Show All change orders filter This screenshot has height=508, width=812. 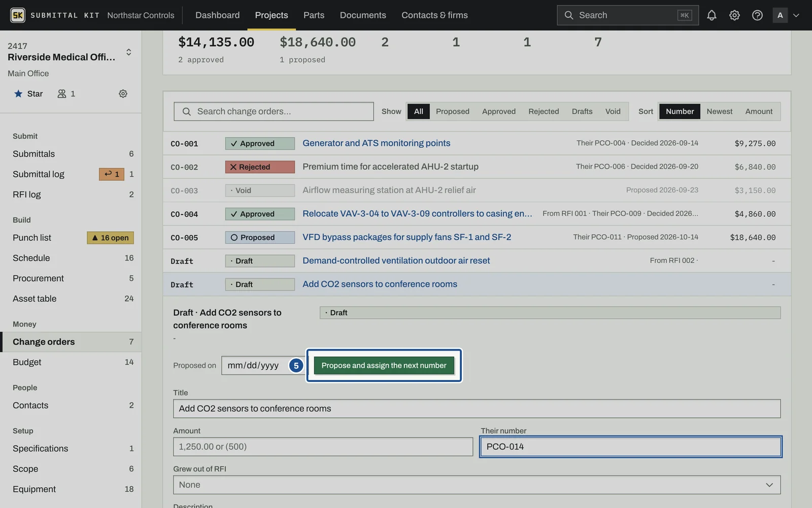point(418,112)
